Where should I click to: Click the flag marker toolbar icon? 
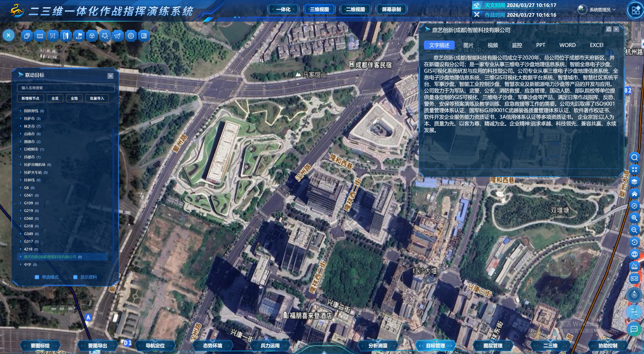[79, 36]
